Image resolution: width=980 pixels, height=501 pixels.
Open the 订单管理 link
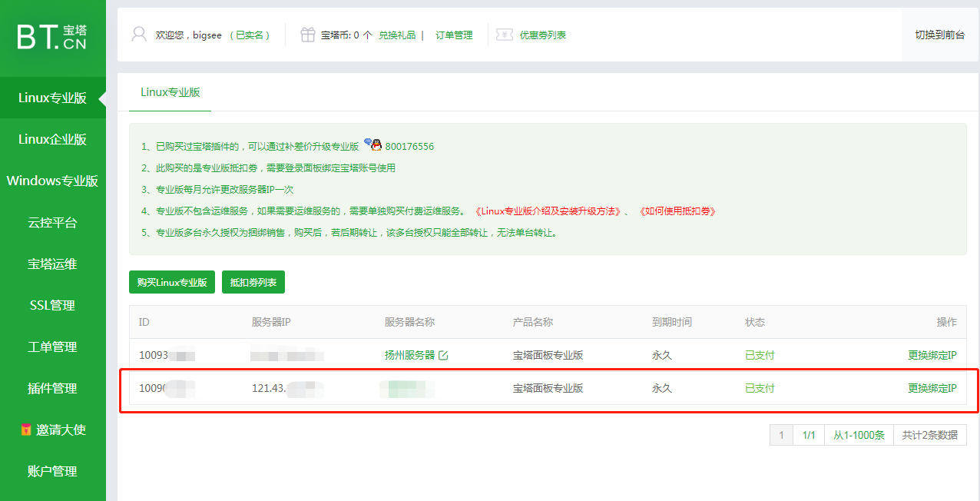point(454,35)
